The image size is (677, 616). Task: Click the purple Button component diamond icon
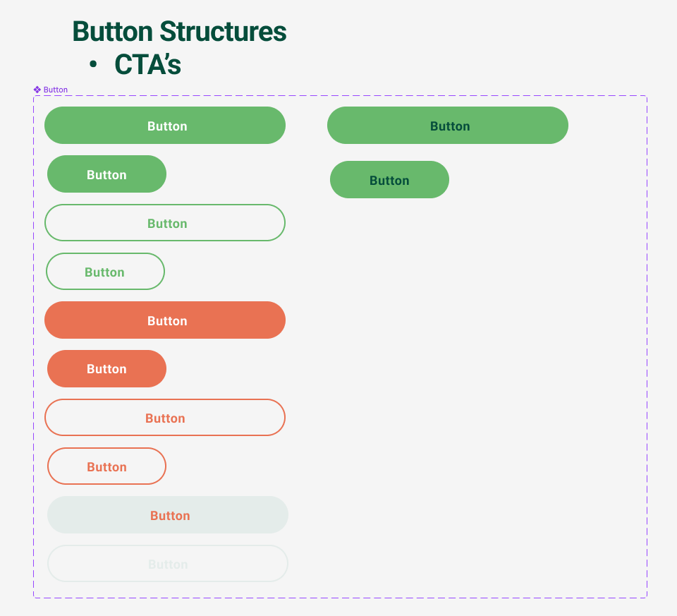[x=37, y=89]
